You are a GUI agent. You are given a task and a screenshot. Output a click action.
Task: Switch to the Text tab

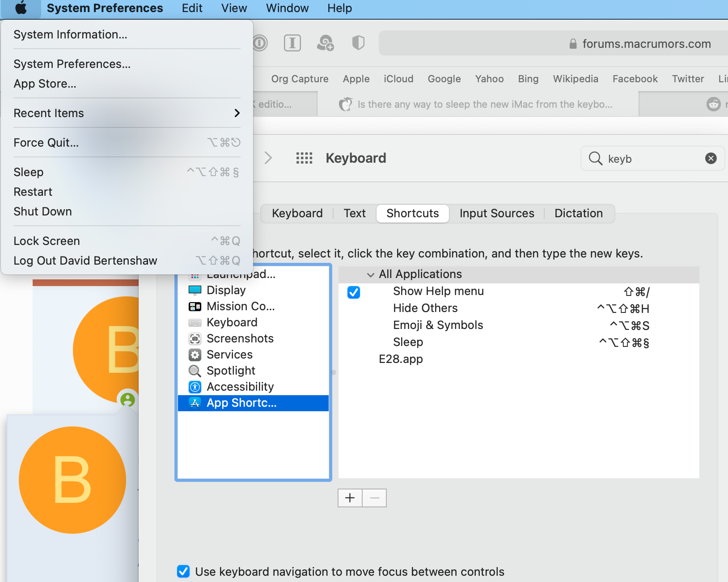click(x=355, y=213)
